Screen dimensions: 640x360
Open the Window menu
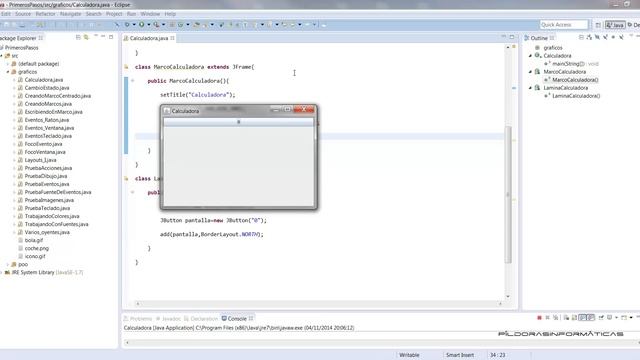click(x=150, y=14)
